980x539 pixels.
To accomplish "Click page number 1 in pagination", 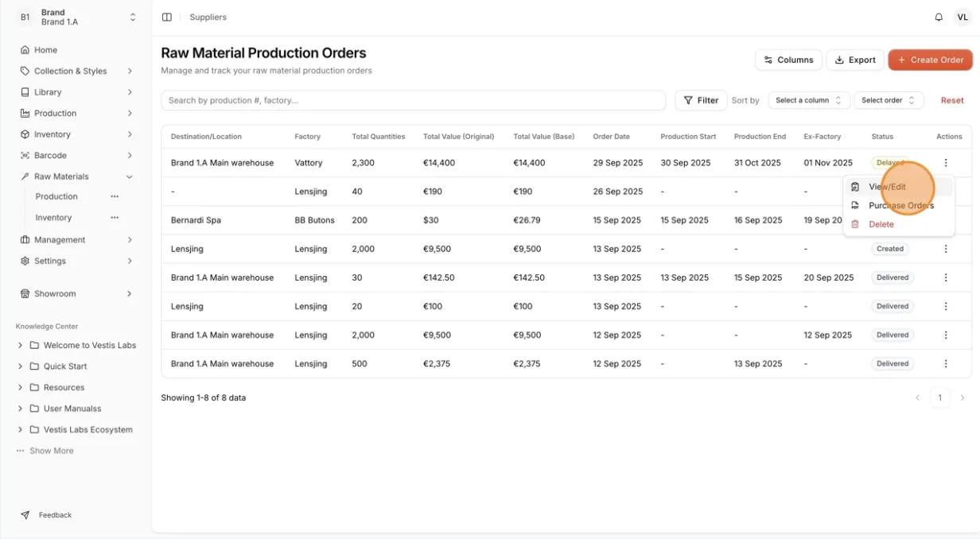I will coord(939,397).
